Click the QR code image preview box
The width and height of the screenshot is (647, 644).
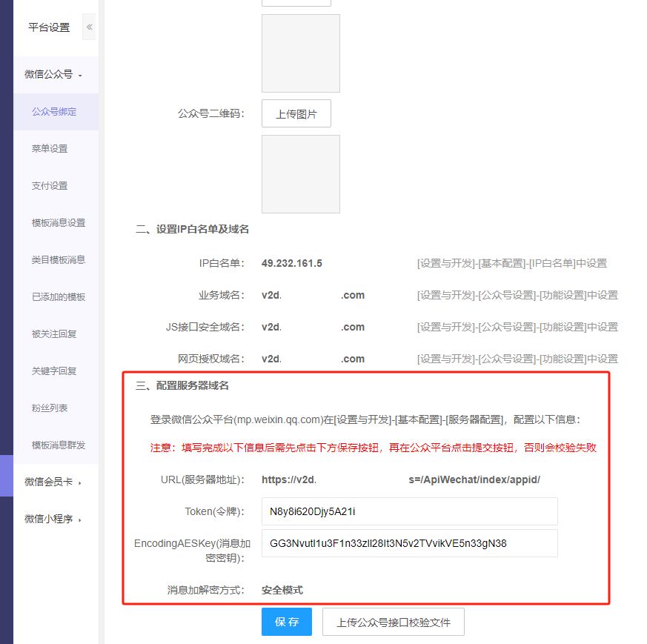tap(301, 174)
